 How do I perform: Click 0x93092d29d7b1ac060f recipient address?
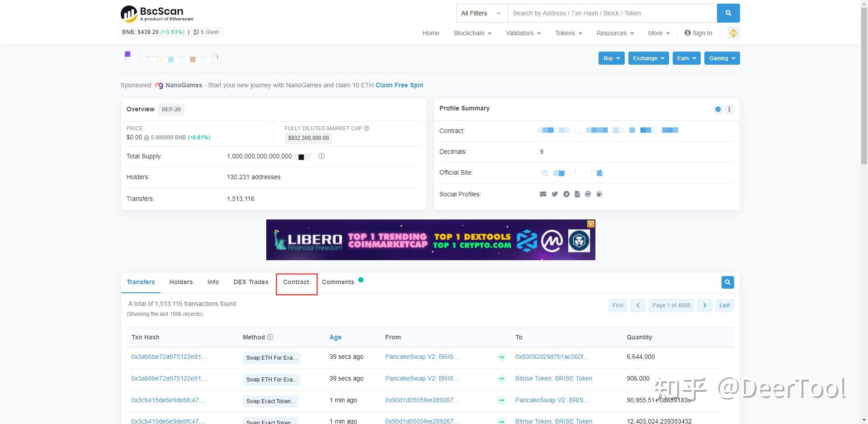(x=552, y=357)
